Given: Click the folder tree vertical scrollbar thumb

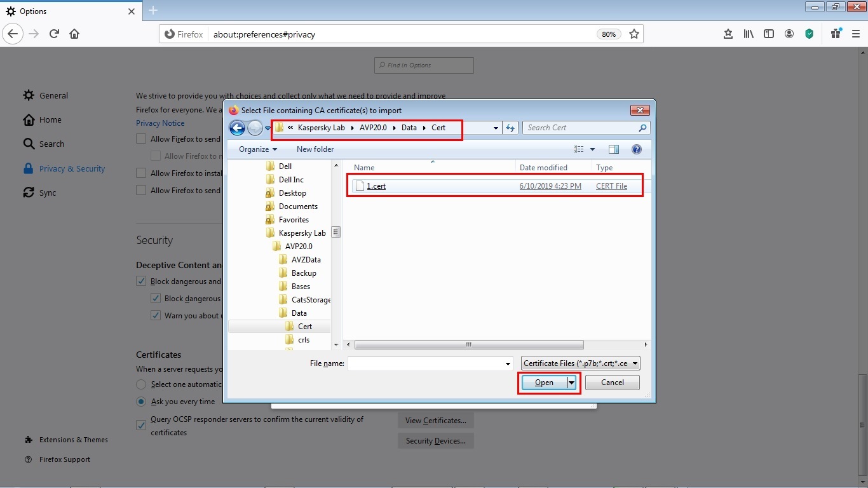Looking at the screenshot, I should pos(336,233).
